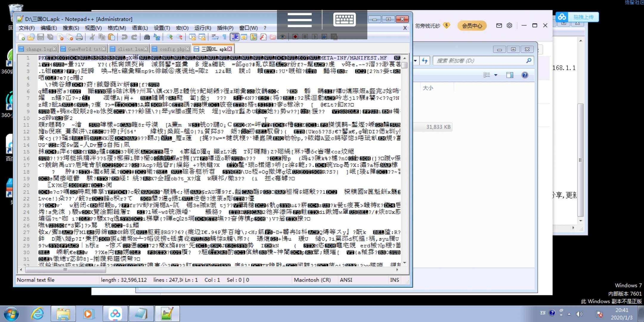Open Internet Explorer from the taskbar

(x=38, y=314)
